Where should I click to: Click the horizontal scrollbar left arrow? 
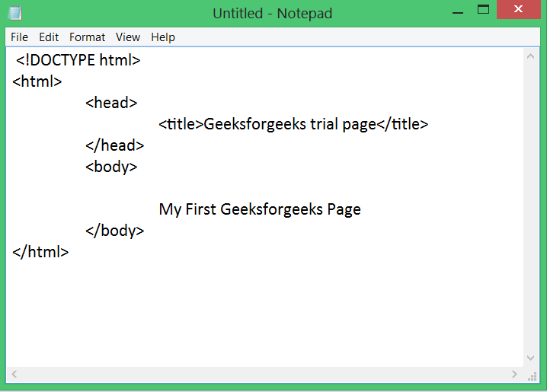click(x=14, y=374)
